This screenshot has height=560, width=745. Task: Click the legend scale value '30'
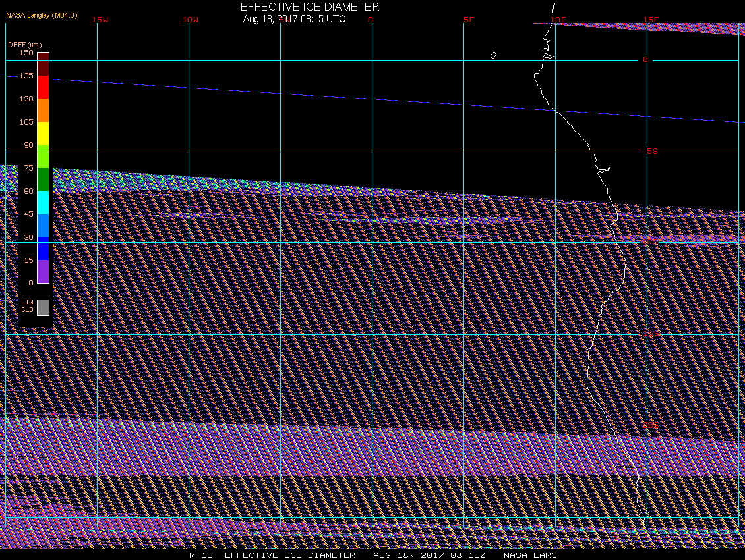pyautogui.click(x=29, y=237)
